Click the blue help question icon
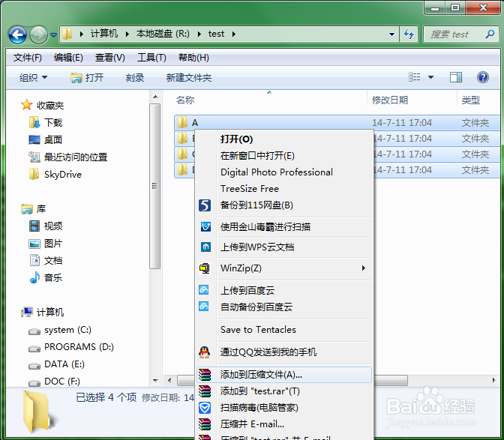 (x=483, y=77)
